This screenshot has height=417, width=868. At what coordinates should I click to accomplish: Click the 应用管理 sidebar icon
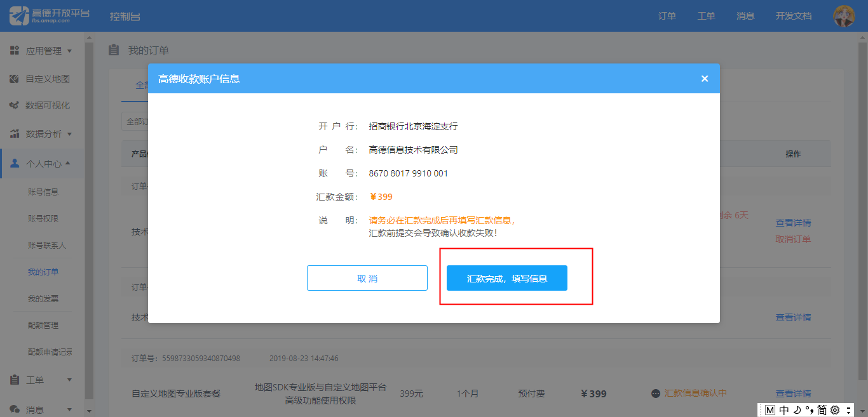[x=15, y=51]
